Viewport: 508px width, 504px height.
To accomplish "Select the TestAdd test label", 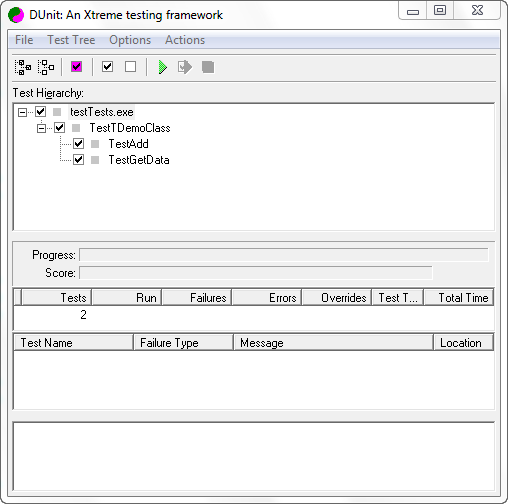I will coord(128,144).
